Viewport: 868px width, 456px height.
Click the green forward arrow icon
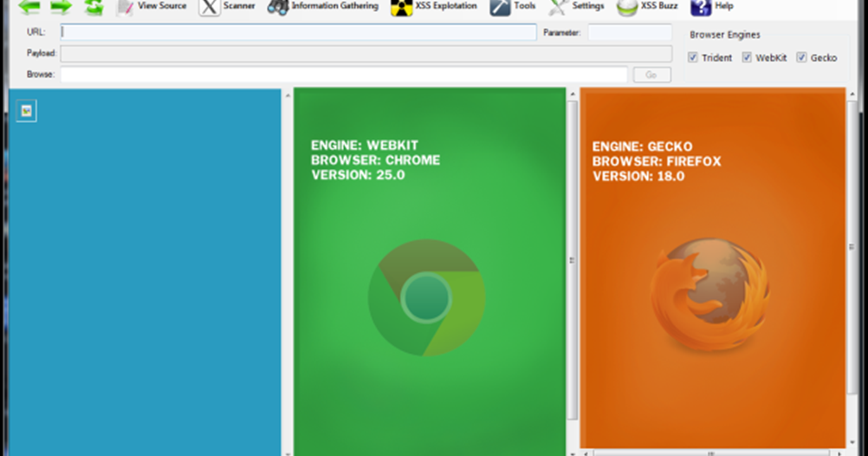[61, 7]
